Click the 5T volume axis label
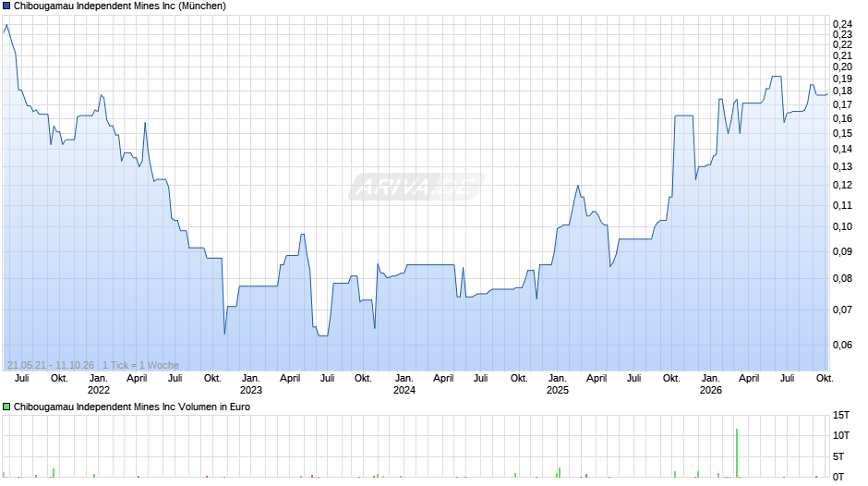 (x=838, y=456)
